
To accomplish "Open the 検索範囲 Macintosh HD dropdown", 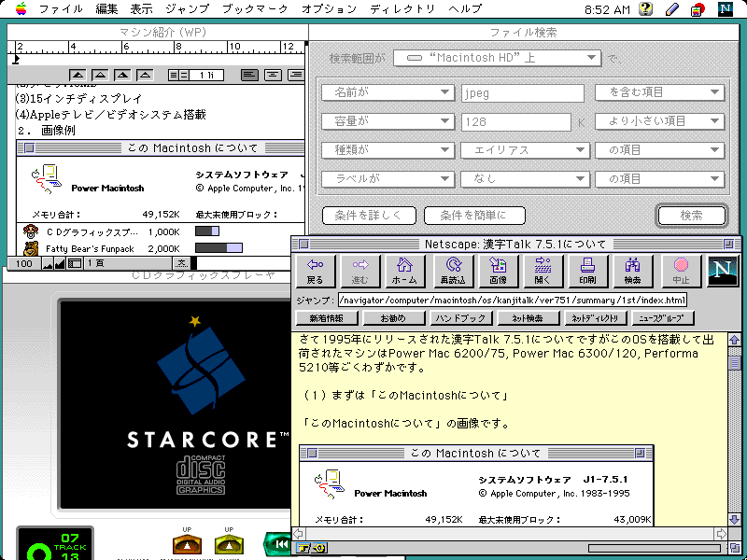I will pos(497,58).
